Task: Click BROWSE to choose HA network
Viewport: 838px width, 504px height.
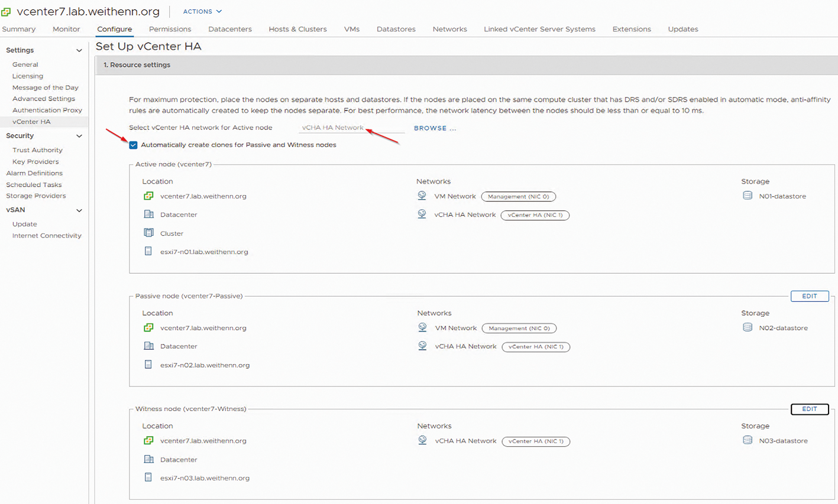Action: coord(435,128)
